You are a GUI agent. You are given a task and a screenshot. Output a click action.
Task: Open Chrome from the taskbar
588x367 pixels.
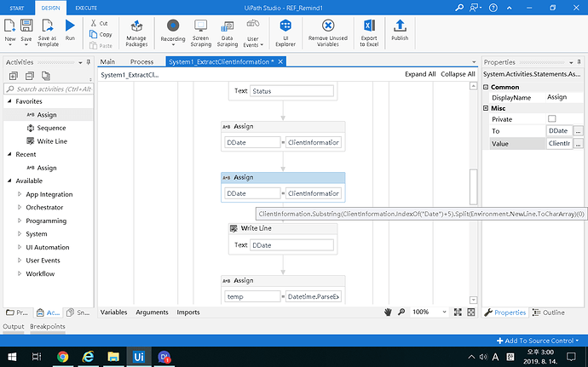(x=62, y=357)
